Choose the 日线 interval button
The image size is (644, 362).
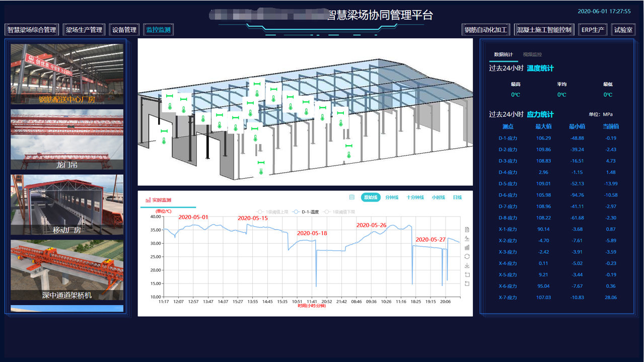coord(457,197)
